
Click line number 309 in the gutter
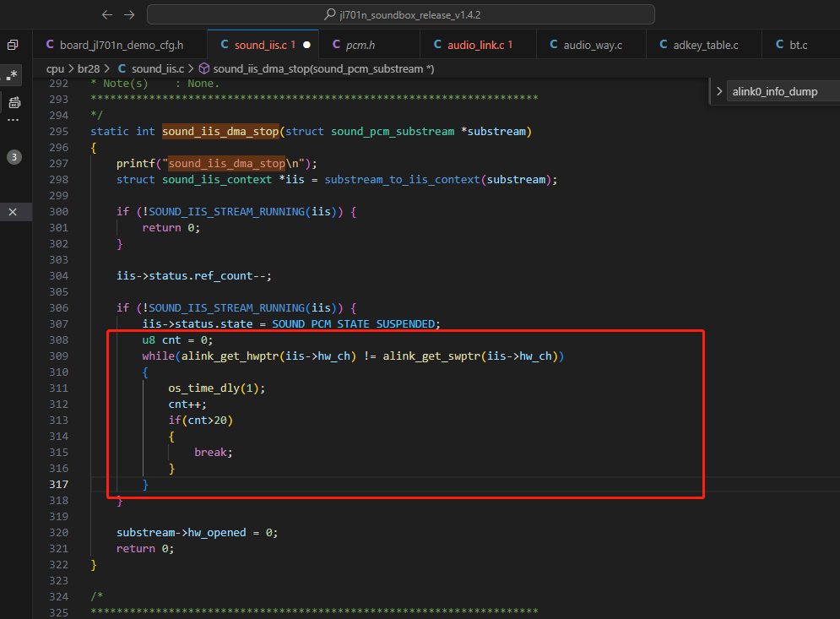click(x=59, y=356)
